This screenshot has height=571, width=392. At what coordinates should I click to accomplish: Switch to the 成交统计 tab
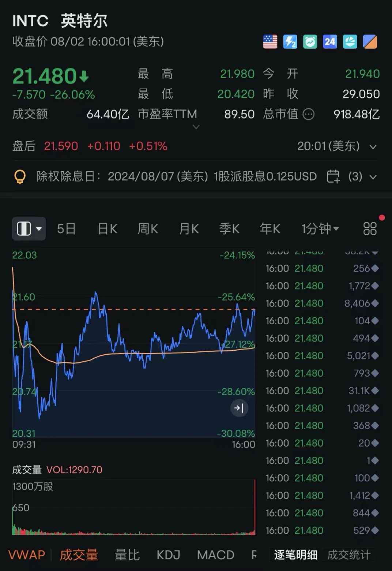[348, 555]
